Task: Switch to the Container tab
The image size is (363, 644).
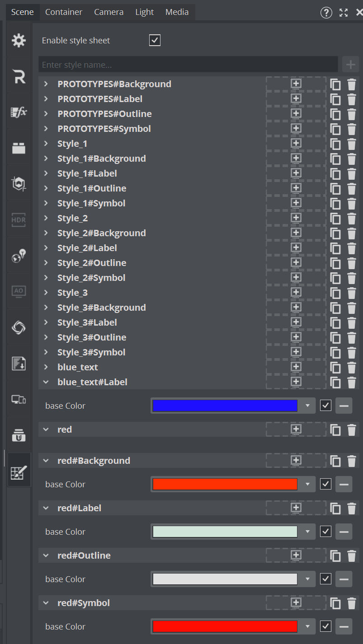Action: click(x=64, y=12)
